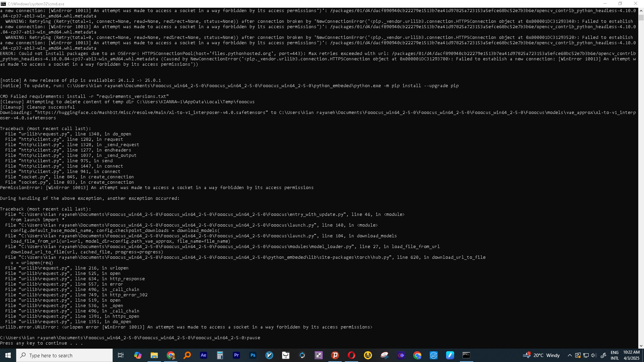Switch to Opera browser in taskbar
The height and width of the screenshot is (362, 644).
(x=352, y=355)
